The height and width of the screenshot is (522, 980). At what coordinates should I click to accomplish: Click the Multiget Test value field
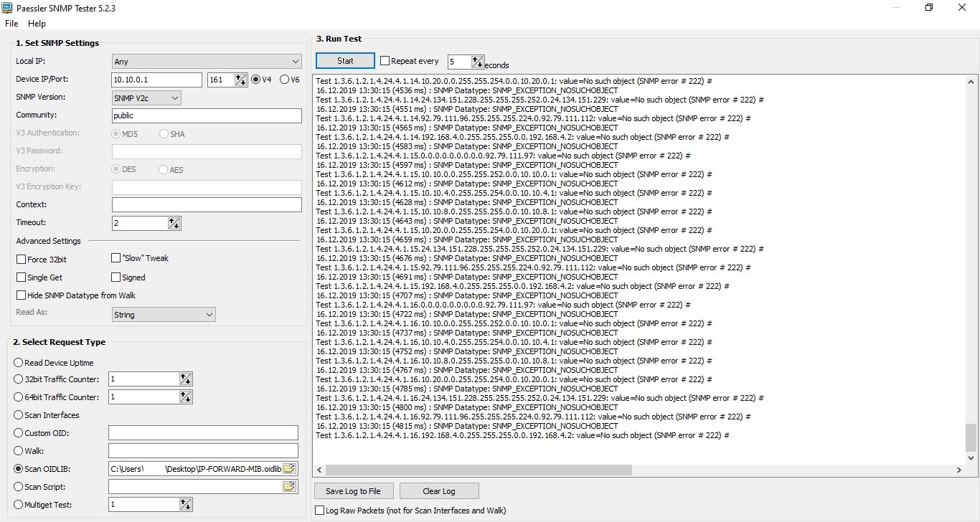click(x=143, y=505)
